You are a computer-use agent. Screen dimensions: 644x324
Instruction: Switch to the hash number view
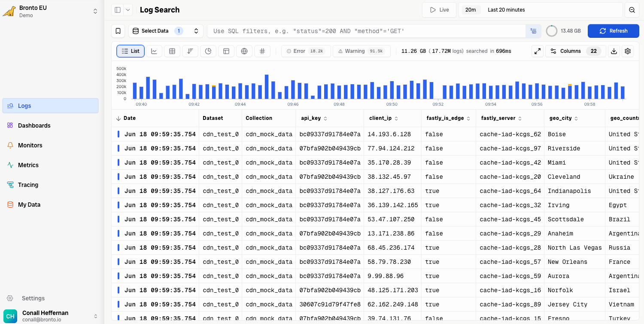[x=262, y=51]
